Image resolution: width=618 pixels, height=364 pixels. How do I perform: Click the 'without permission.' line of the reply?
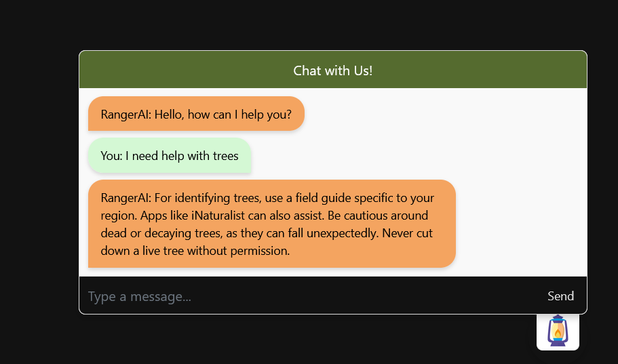(239, 251)
